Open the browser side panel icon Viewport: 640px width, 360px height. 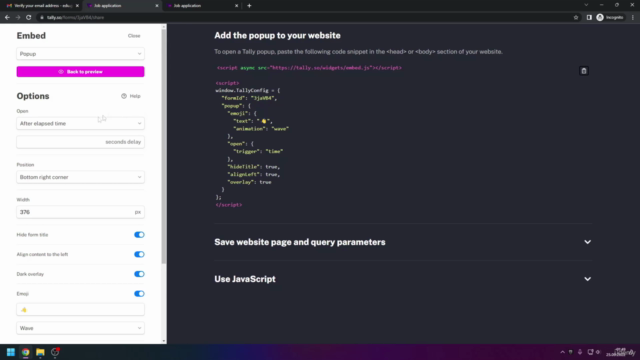click(x=589, y=18)
